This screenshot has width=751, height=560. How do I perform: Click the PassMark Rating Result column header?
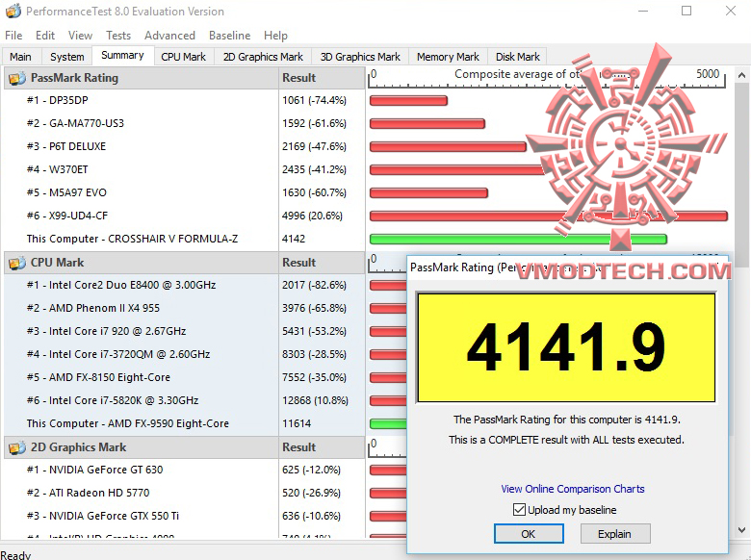[x=322, y=78]
